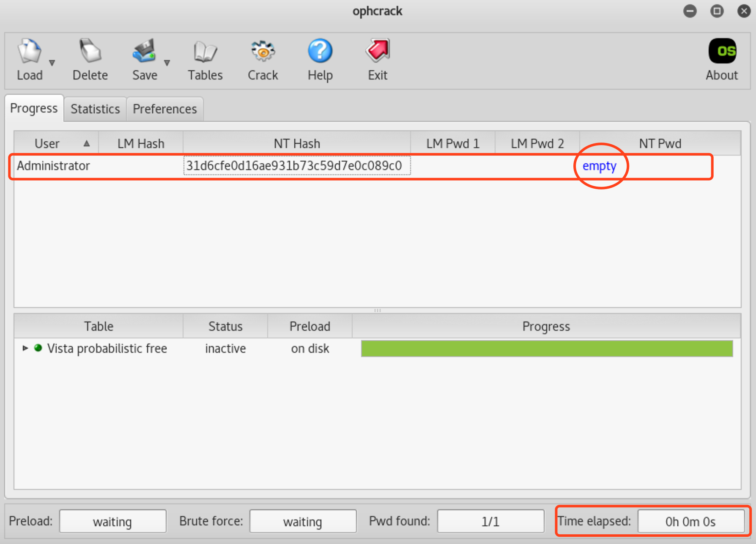Open the Preferences tab

(165, 109)
